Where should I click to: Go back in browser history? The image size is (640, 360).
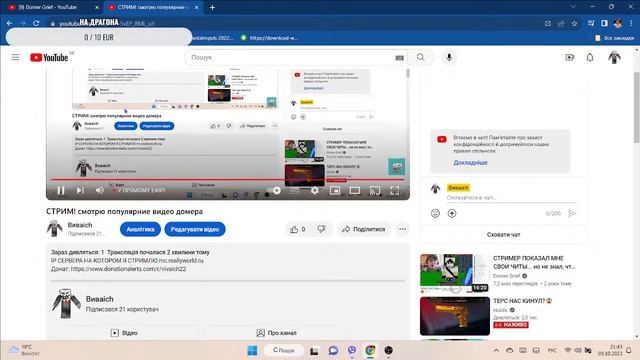coord(9,23)
